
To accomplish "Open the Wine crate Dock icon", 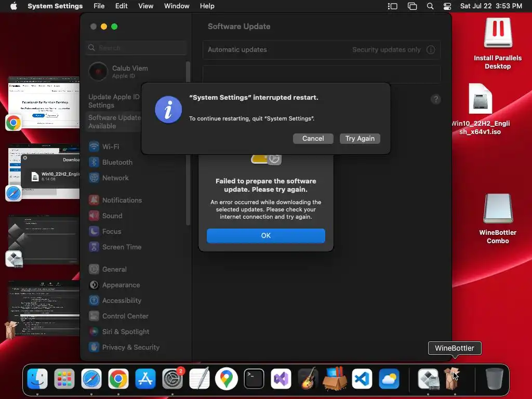I will tap(335, 379).
